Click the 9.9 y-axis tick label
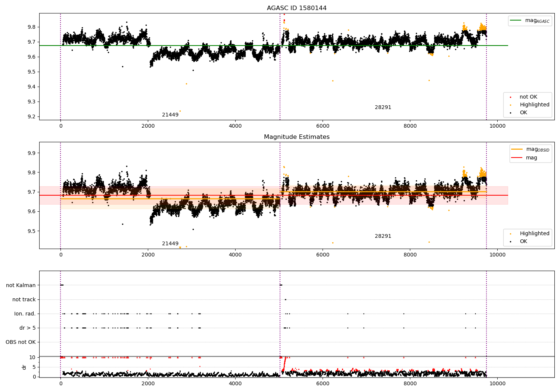 (x=31, y=153)
